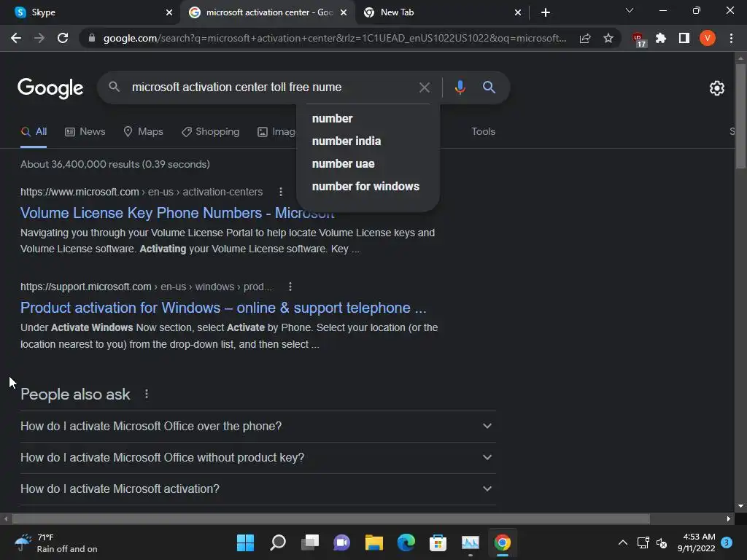Open the tab search chevron
This screenshot has width=747, height=560.
coord(630,10)
